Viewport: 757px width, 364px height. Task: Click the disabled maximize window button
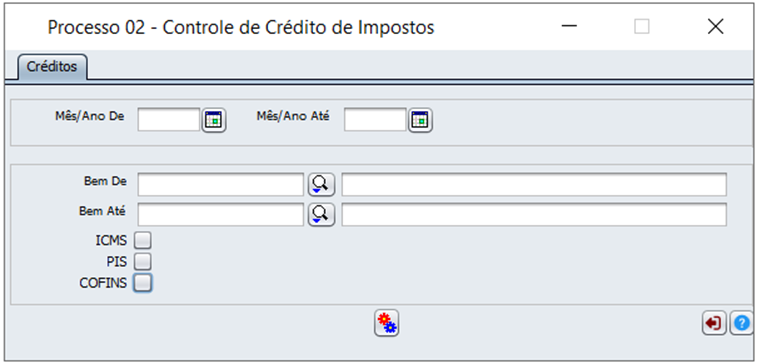[x=642, y=27]
